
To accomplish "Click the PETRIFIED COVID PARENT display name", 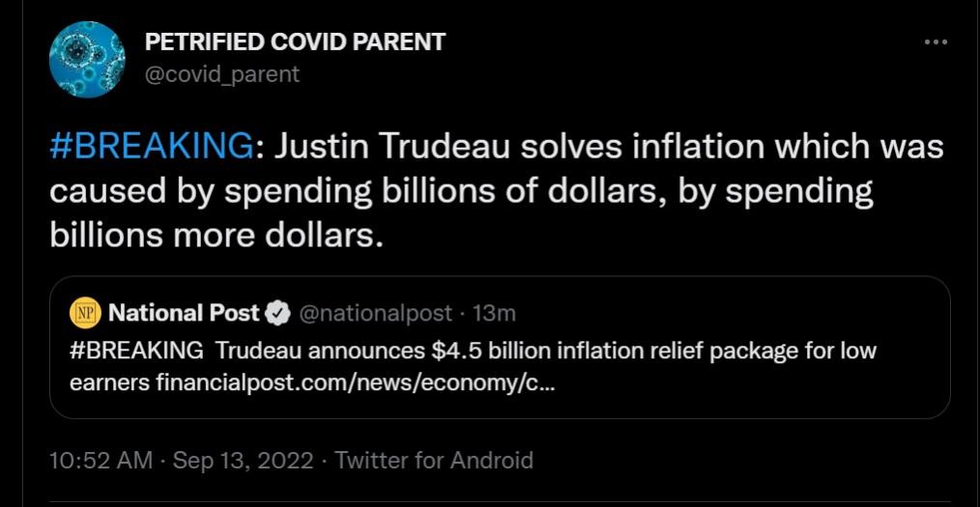I will point(295,42).
